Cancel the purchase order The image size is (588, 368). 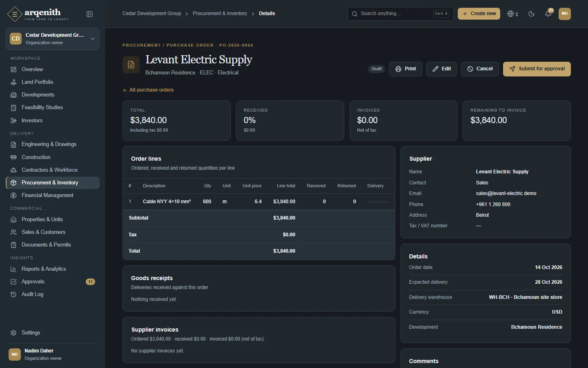(x=480, y=69)
